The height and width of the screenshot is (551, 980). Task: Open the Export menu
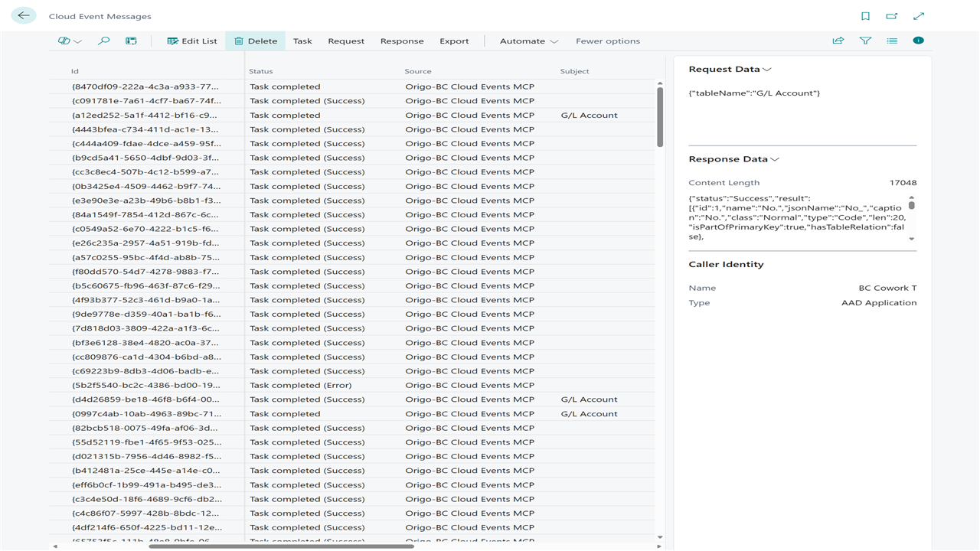pos(454,41)
